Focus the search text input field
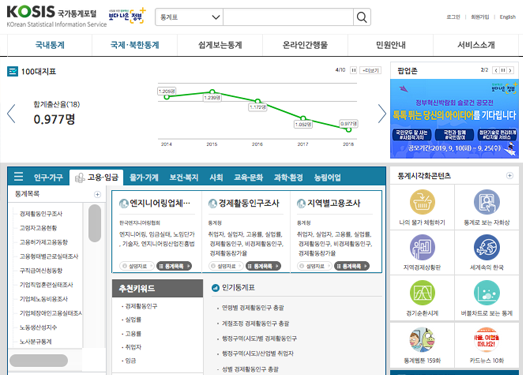523x375 pixels. click(289, 17)
